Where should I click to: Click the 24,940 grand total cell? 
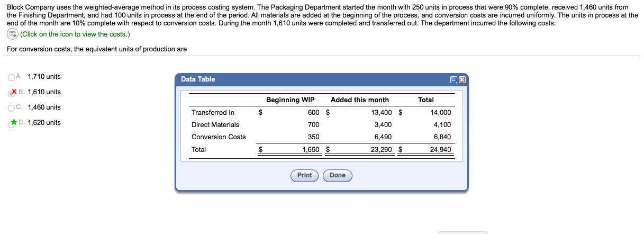pyautogui.click(x=441, y=150)
